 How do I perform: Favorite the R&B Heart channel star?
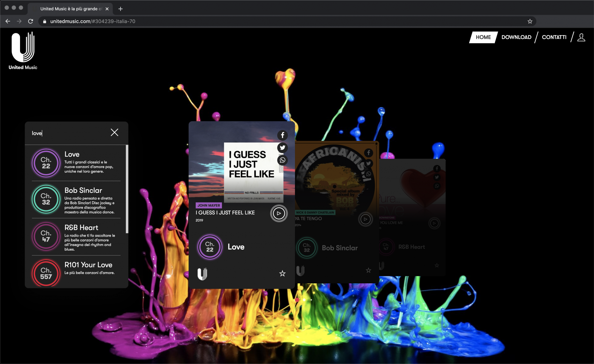pyautogui.click(x=437, y=265)
